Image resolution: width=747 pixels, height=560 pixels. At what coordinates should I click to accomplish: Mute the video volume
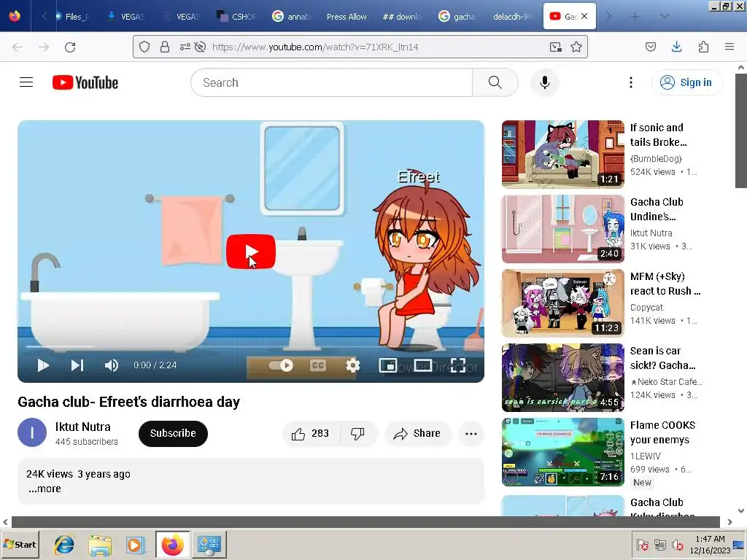click(112, 365)
